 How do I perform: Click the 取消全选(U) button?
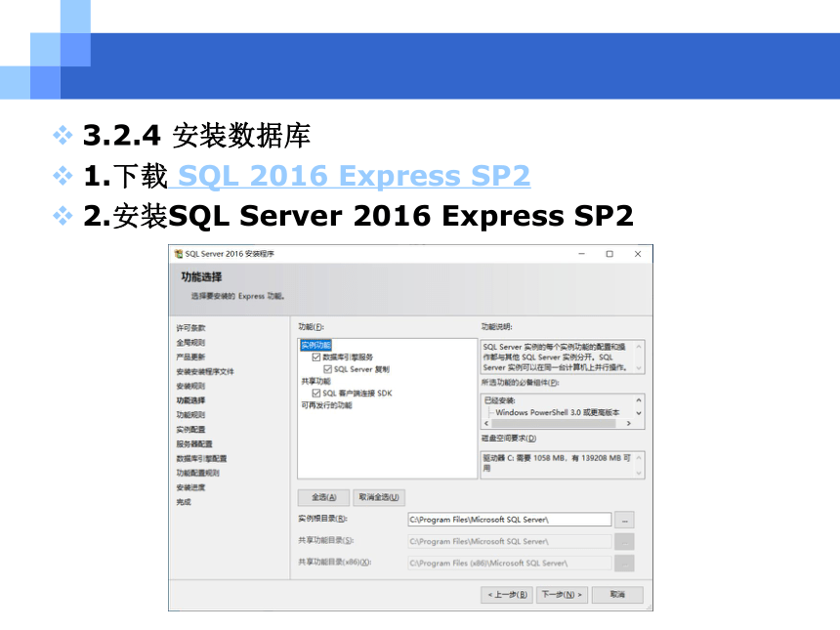pos(379,497)
